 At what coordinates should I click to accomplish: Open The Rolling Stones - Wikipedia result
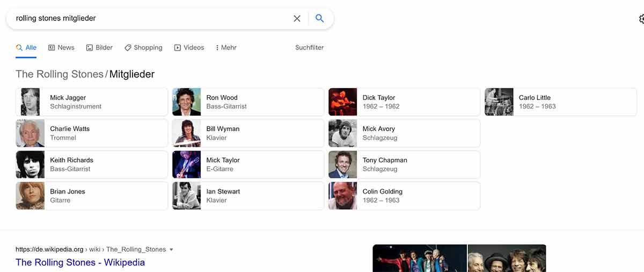80,262
